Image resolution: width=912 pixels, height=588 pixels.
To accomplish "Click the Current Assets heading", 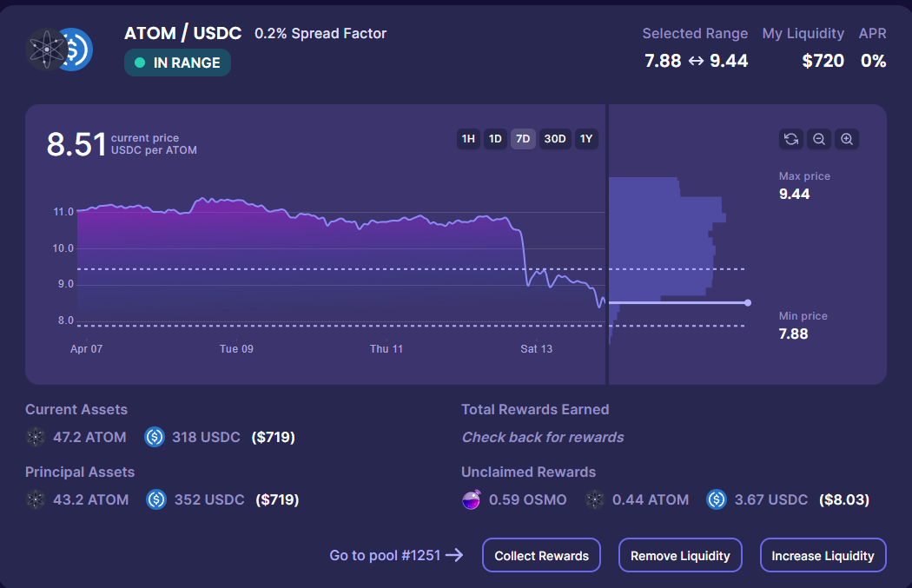I will tap(76, 409).
